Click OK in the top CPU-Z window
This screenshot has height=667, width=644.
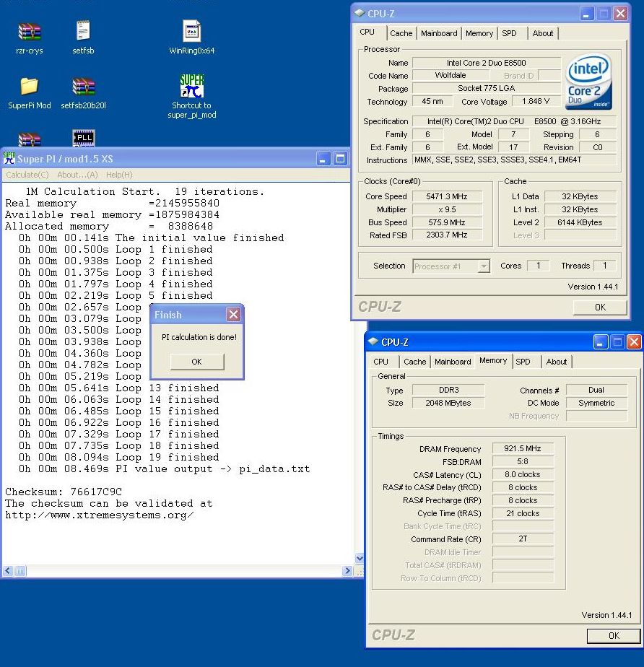click(x=600, y=307)
